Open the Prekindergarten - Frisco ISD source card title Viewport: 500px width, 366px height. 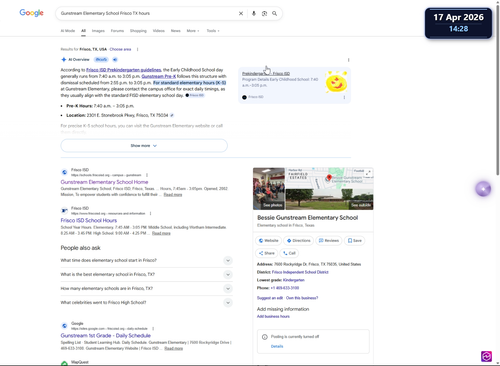[x=266, y=73]
